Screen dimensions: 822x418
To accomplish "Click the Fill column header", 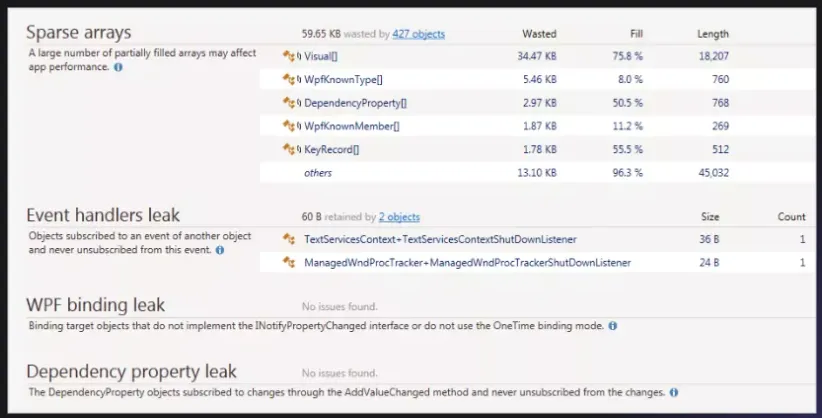I will [636, 34].
